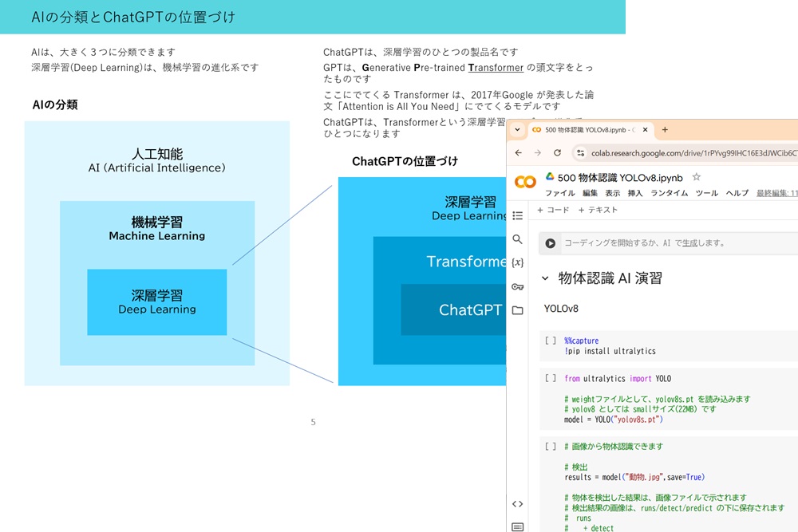
Task: Run the 画像から物体認識できます cell
Action: pos(550,447)
